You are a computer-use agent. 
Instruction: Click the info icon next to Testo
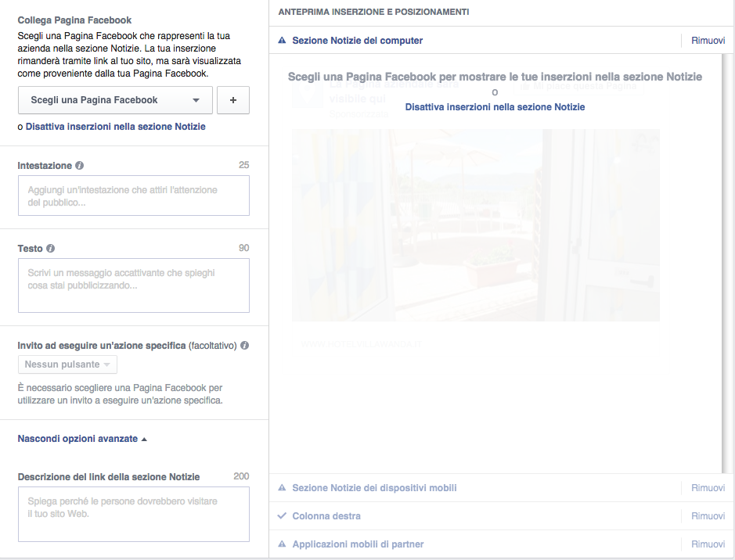point(51,248)
